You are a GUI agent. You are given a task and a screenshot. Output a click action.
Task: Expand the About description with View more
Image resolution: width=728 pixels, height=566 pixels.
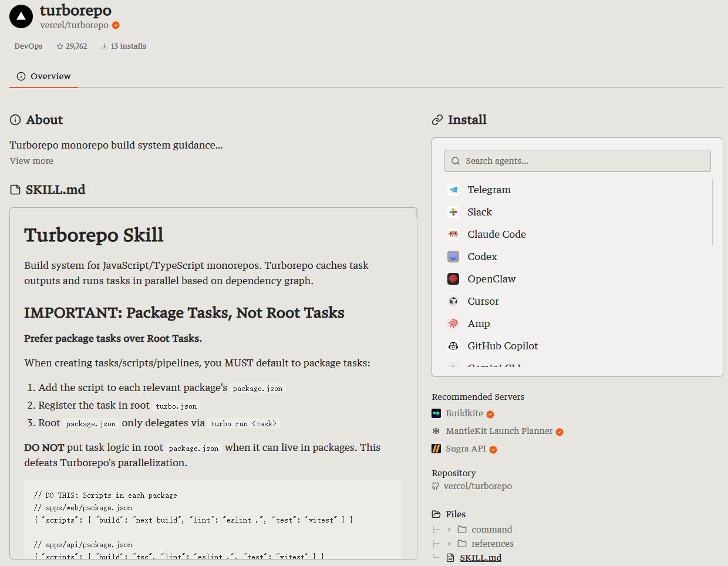coord(32,161)
